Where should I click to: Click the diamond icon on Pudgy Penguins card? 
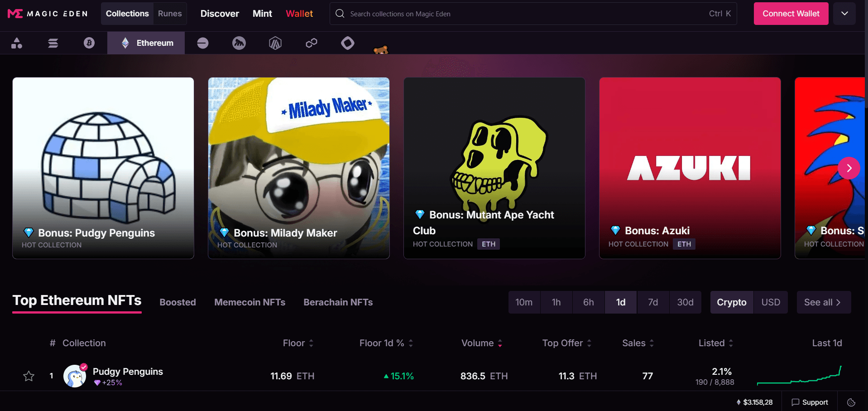tap(29, 233)
